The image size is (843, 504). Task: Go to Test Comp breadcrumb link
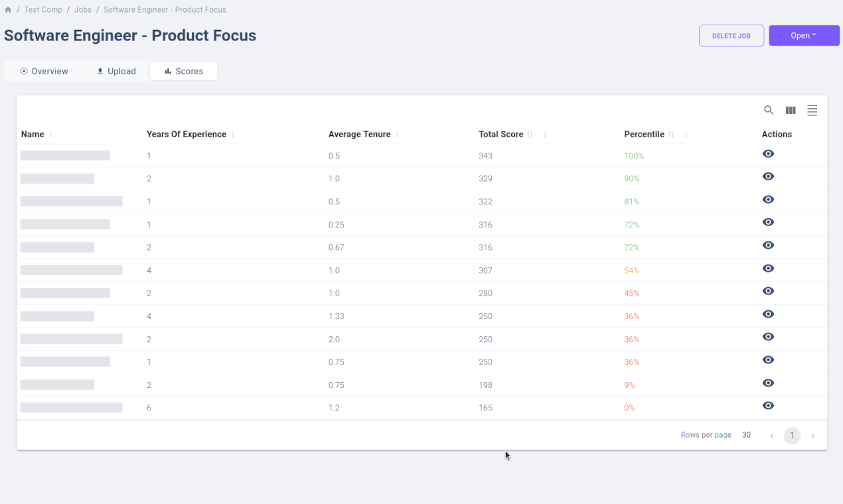tap(43, 10)
